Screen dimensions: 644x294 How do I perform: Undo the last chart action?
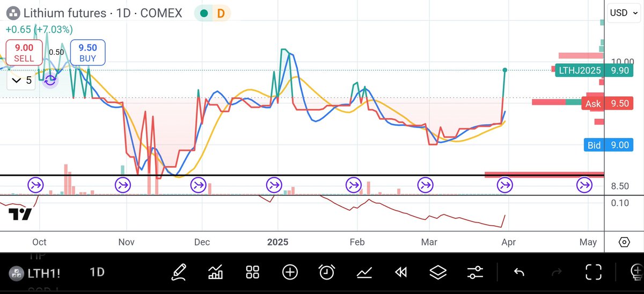pos(519,273)
